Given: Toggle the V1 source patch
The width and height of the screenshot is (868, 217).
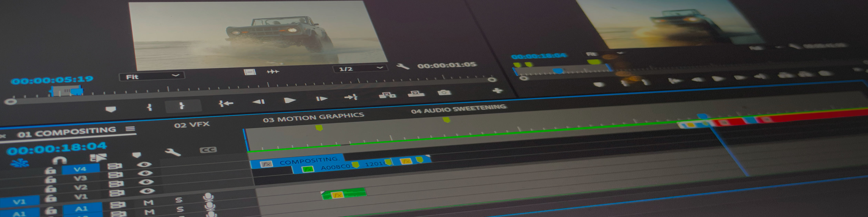Looking at the screenshot, I should pos(20,202).
